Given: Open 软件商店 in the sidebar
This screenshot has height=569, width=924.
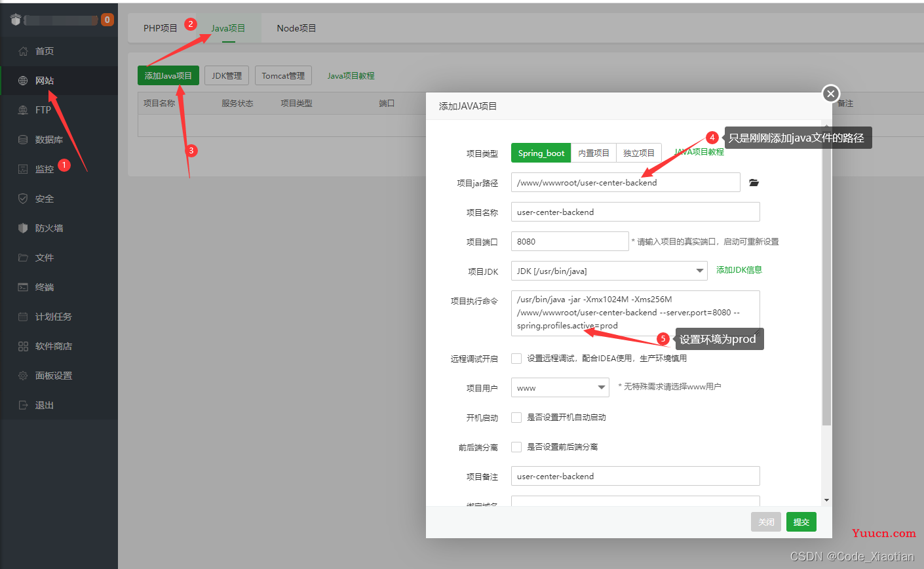Looking at the screenshot, I should 59,346.
